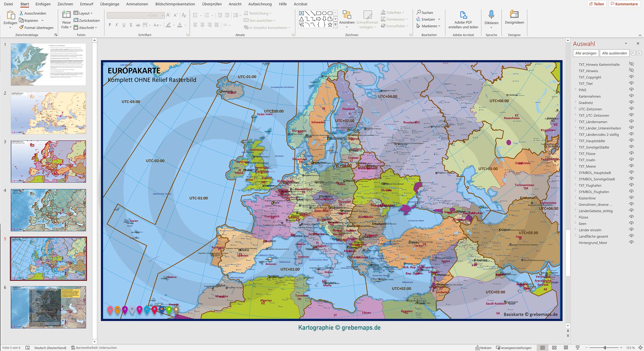Apply bold with the F icon
This screenshot has height=351, width=644.
[x=110, y=25]
